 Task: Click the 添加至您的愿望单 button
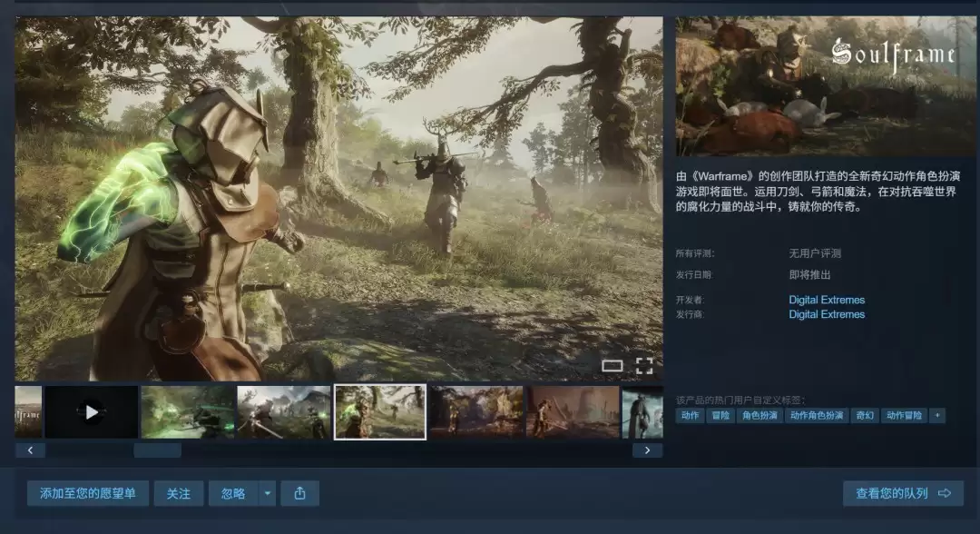pyautogui.click(x=88, y=493)
